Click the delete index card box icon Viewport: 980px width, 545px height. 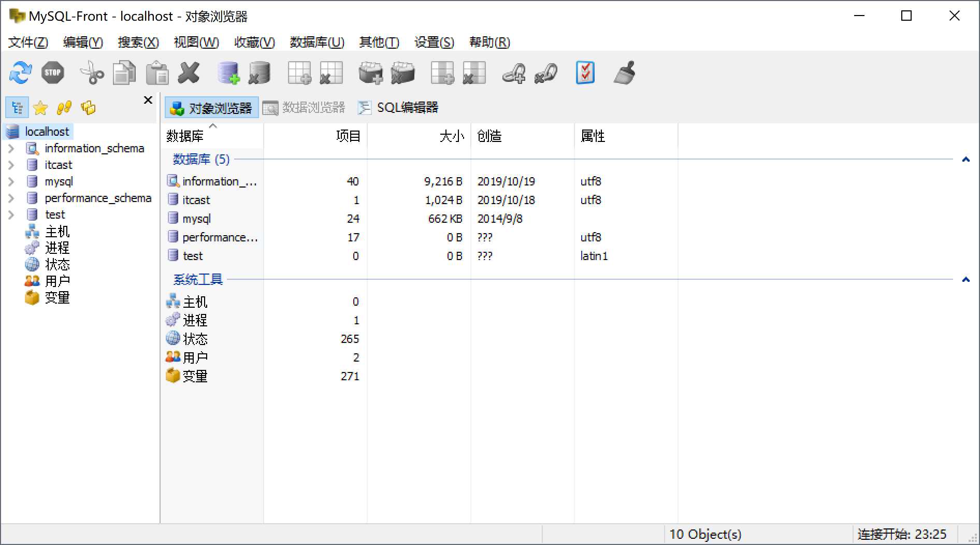click(403, 73)
